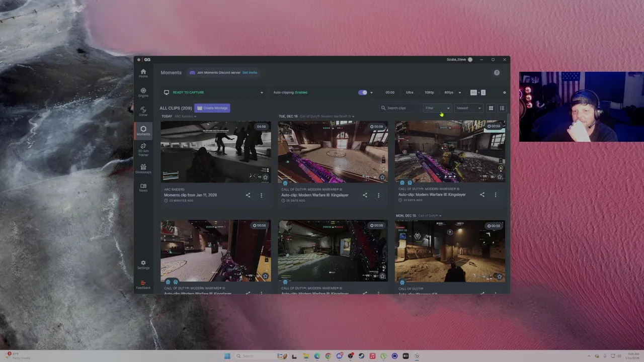Click the Alt + S hotkey setting
The height and width of the screenshot is (362, 644).
pyautogui.click(x=478, y=93)
